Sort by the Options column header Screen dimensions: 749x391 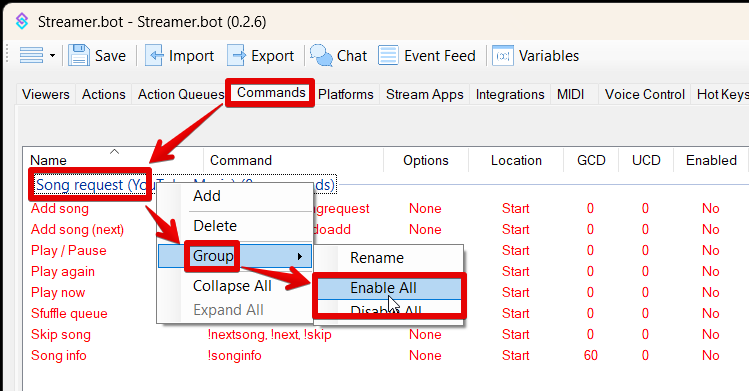426,160
